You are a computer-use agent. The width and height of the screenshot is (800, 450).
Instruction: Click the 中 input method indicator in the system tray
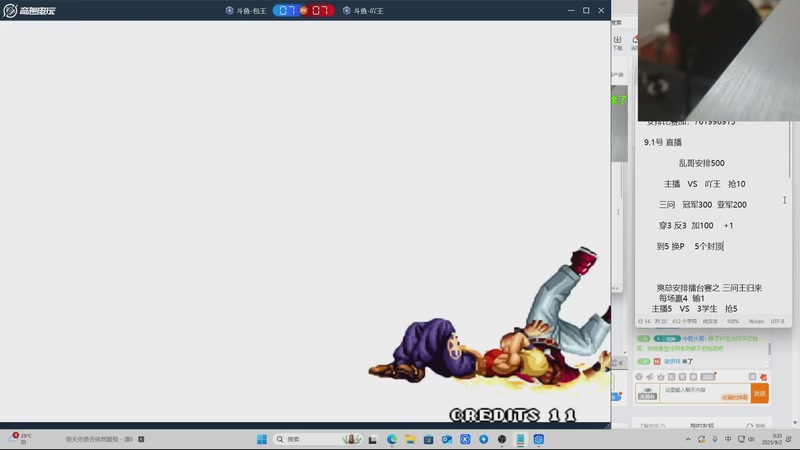[x=728, y=439]
